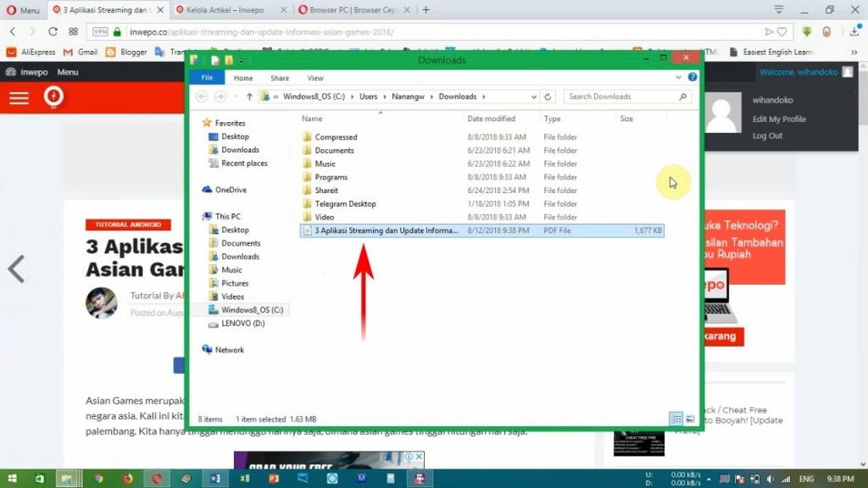Open Opera Speed Dial grid icon
Viewport: 868px width, 488px height.
[x=74, y=31]
